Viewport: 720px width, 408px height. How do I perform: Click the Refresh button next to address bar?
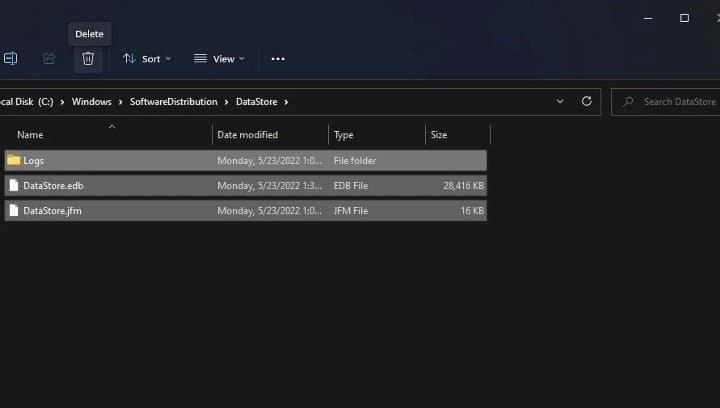[x=586, y=101]
